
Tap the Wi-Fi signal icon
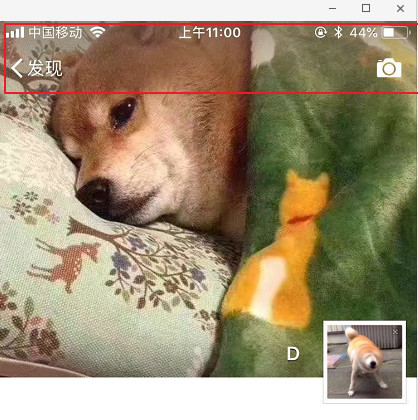(98, 32)
